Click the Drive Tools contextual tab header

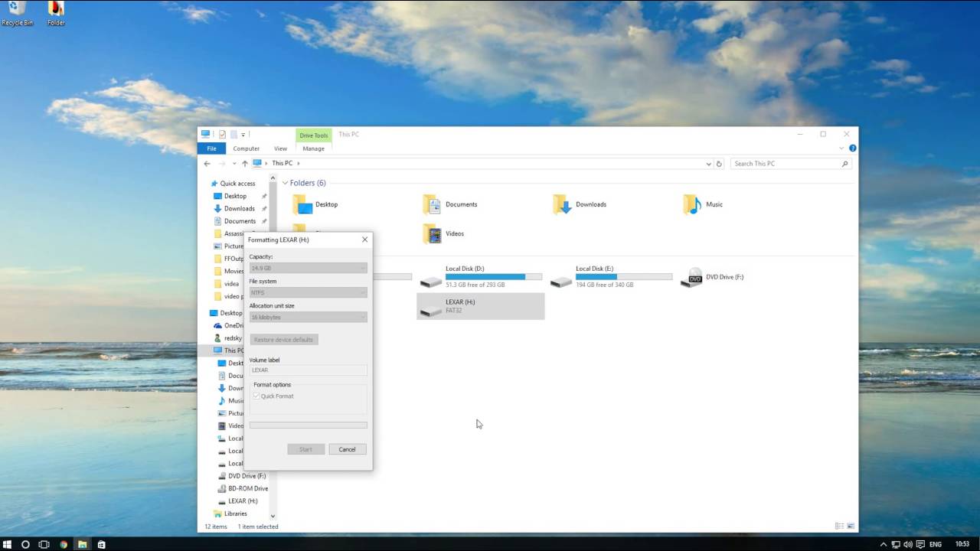coord(314,135)
